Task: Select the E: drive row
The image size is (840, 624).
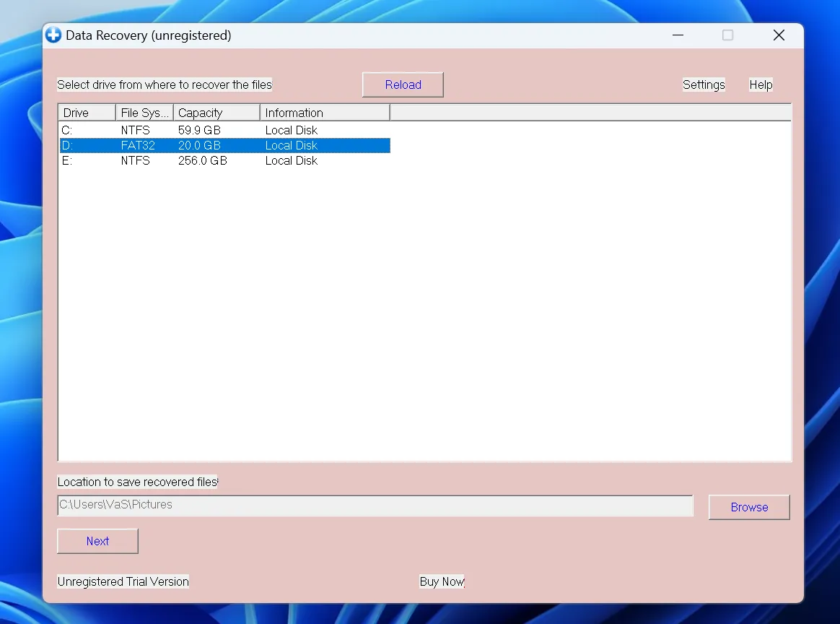Action: [x=225, y=161]
